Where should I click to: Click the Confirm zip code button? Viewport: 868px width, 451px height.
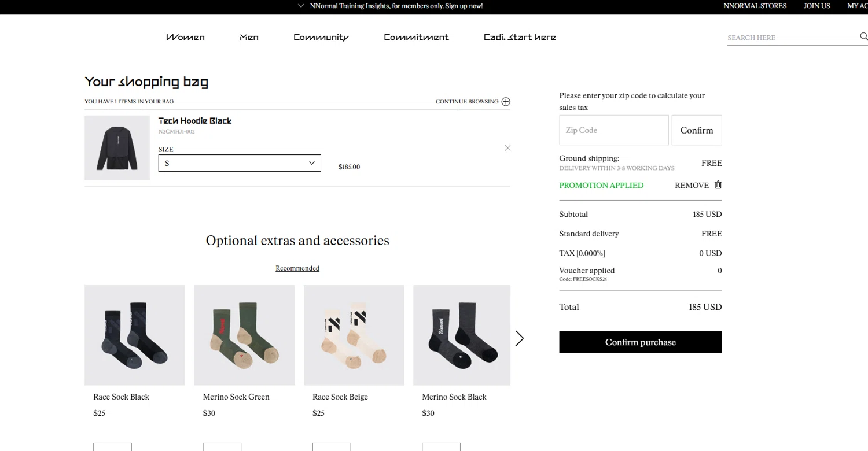(x=697, y=130)
